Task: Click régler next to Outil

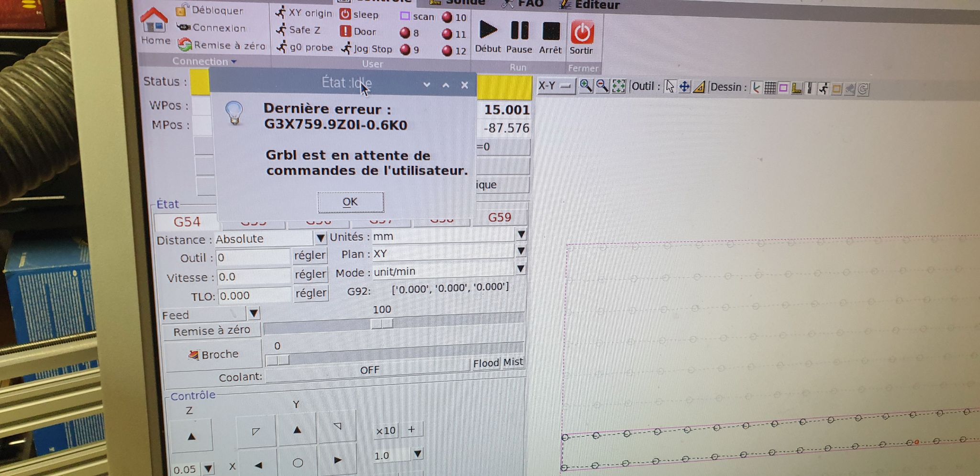Action: tap(310, 255)
